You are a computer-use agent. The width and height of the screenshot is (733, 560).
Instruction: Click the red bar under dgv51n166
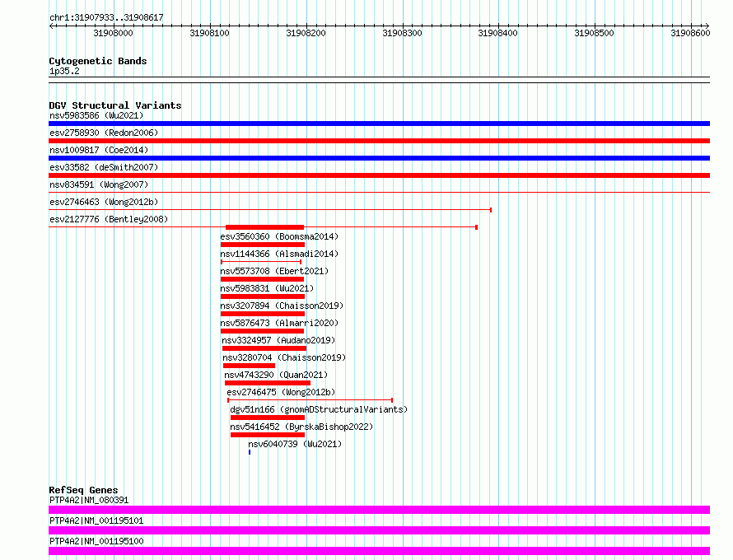[x=268, y=418]
